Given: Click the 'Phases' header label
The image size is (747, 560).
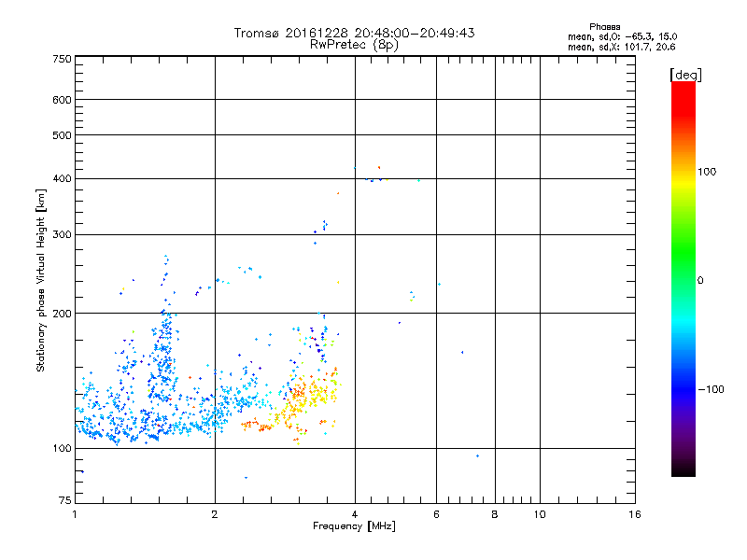Looking at the screenshot, I should 604,27.
